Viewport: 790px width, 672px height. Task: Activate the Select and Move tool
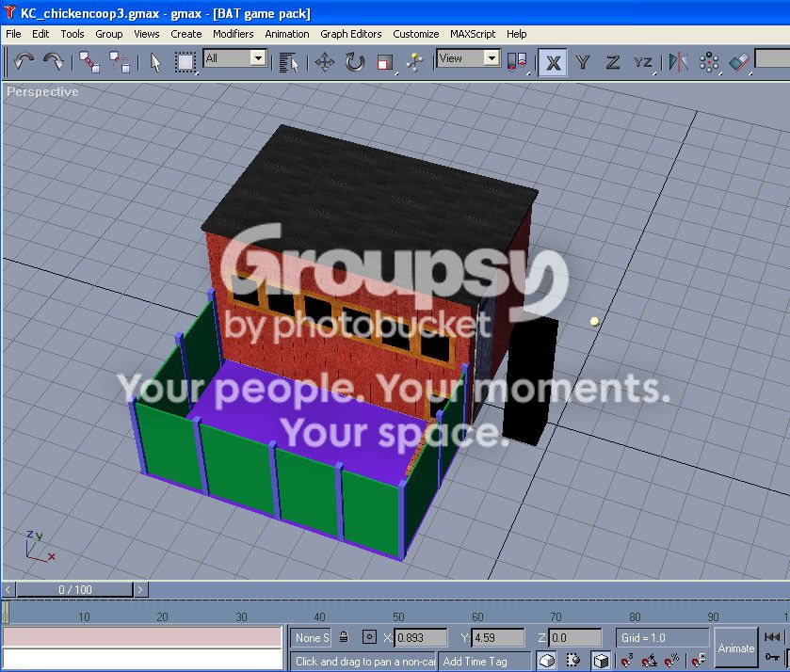coord(325,62)
